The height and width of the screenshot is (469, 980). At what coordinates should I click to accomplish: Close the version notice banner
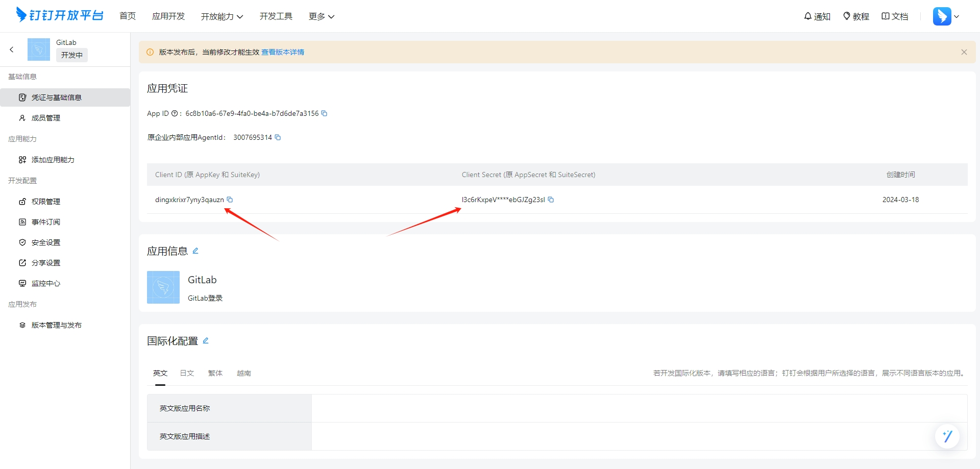coord(964,52)
